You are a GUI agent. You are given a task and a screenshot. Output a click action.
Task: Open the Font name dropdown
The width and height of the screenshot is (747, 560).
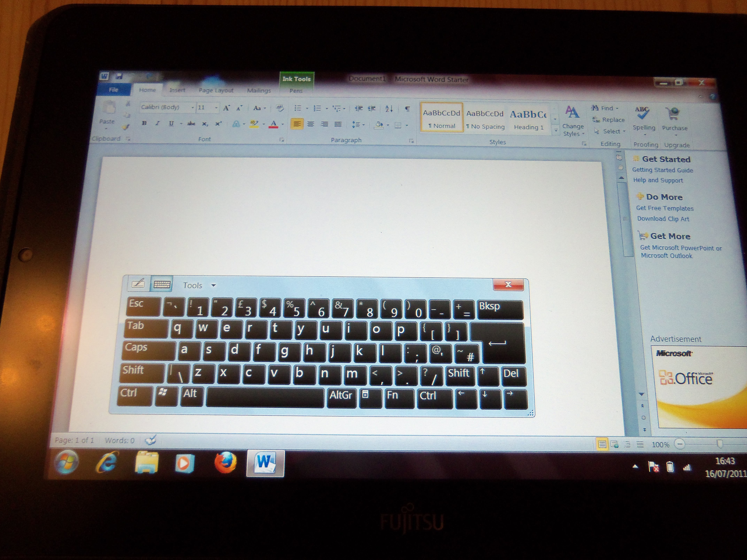pyautogui.click(x=192, y=108)
